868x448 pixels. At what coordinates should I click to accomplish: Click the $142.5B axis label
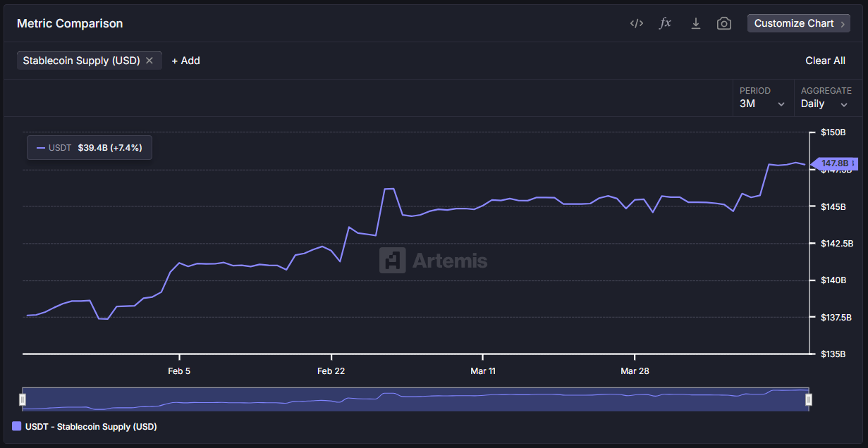pos(837,243)
